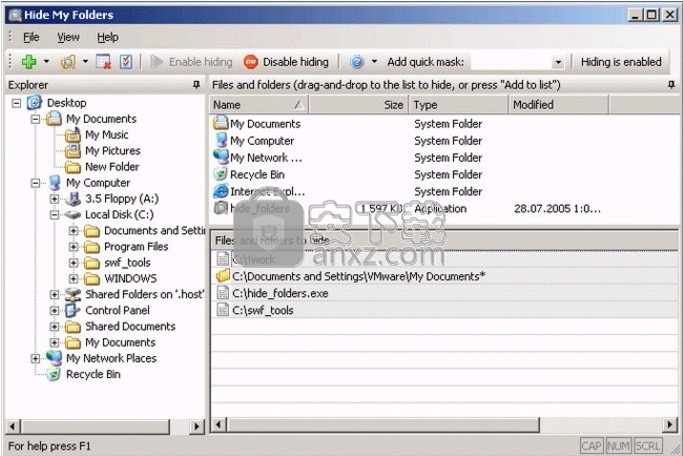Expand the Program Files folder node
The height and width of the screenshot is (456, 683).
74,247
